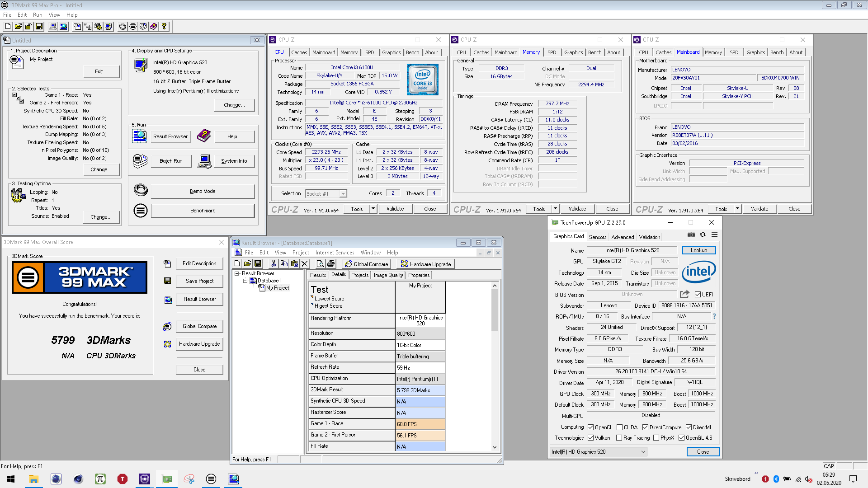Viewport: 868px width, 488px height.
Task: Toggle OpenCL checkbox in GPU-Z
Action: 590,427
